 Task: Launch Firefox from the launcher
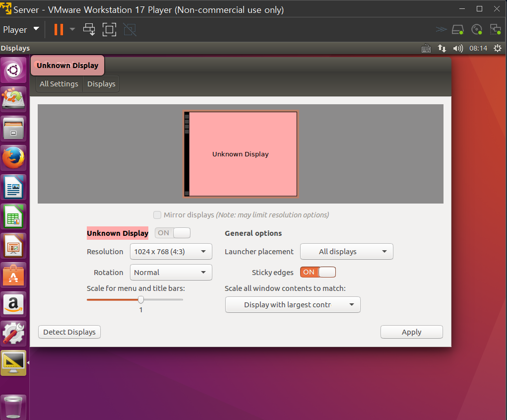pyautogui.click(x=13, y=157)
